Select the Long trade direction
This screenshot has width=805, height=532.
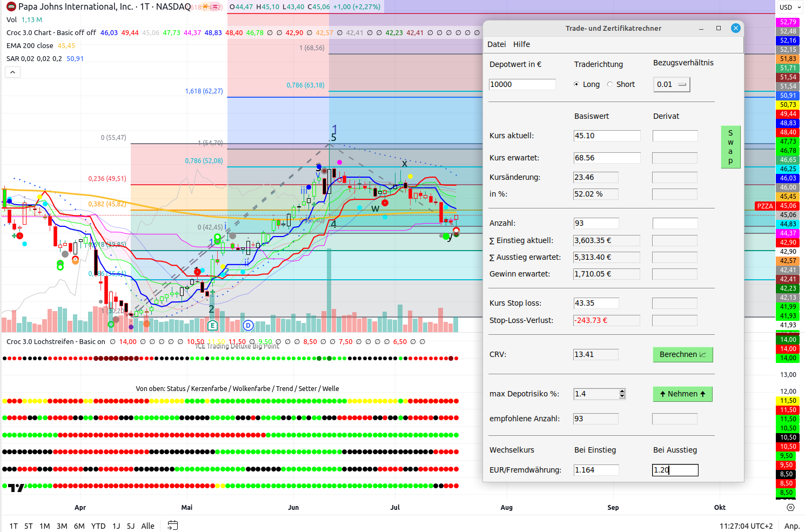[x=576, y=84]
